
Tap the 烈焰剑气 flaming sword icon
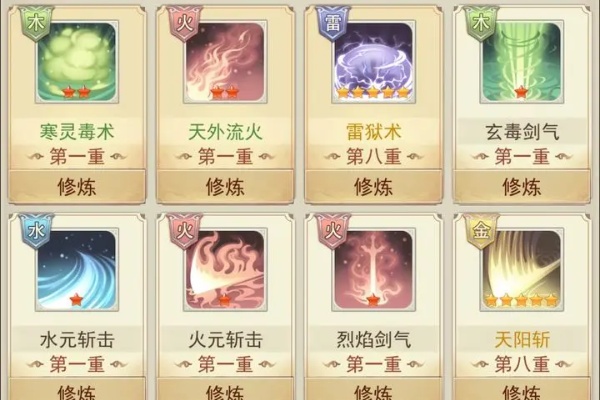click(373, 270)
